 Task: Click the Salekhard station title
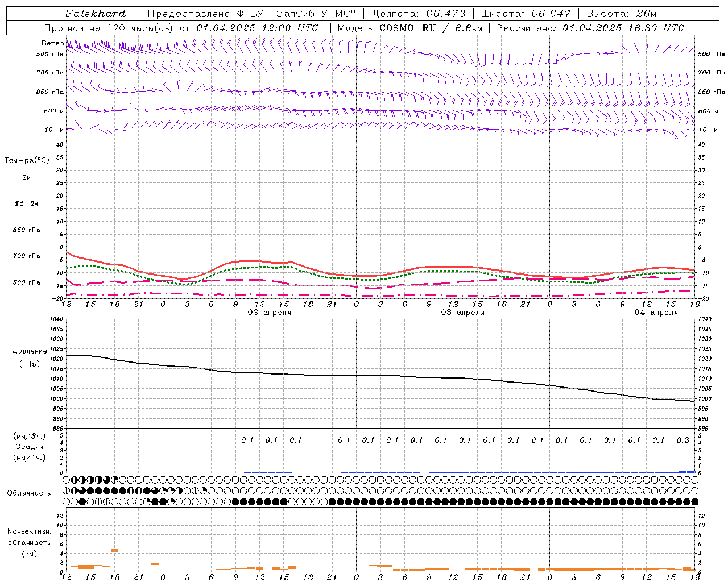(x=96, y=14)
